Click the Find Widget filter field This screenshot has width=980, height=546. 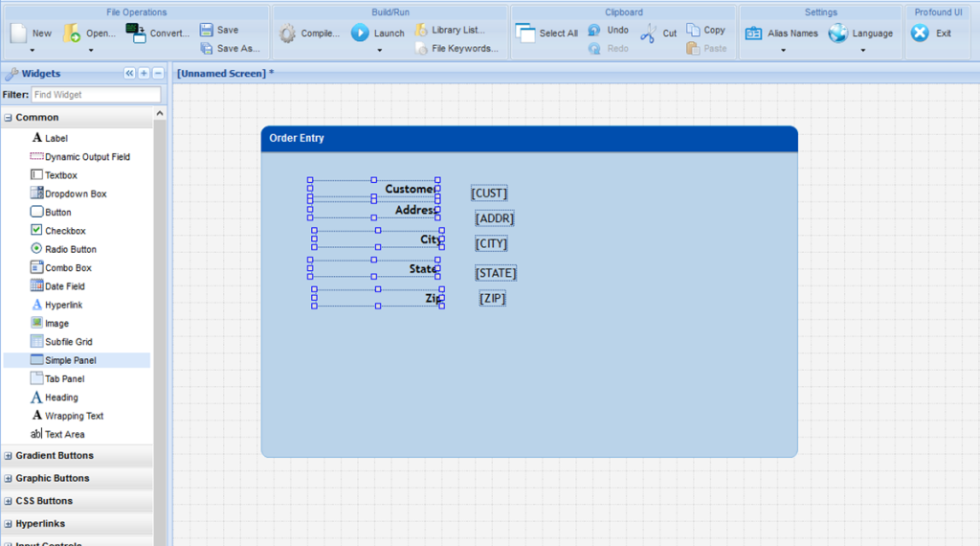coord(96,95)
